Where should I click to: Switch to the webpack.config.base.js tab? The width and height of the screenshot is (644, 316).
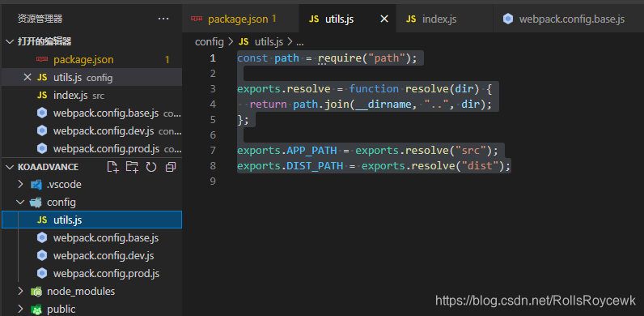pyautogui.click(x=569, y=19)
